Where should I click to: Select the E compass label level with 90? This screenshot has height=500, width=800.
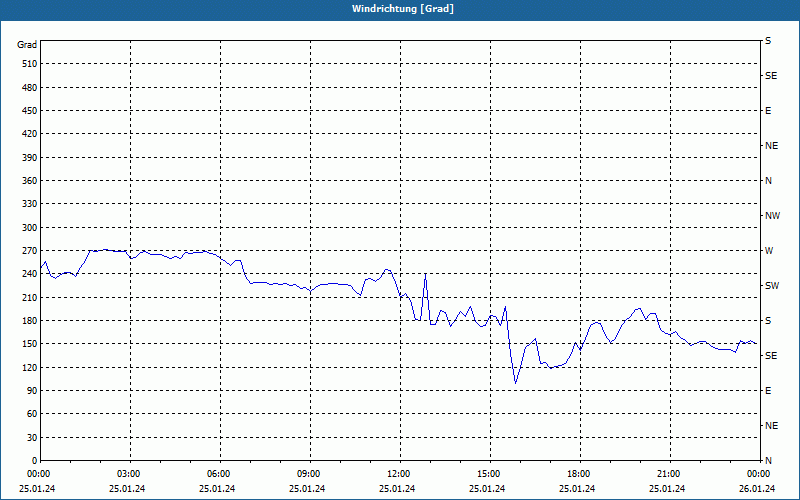(768, 391)
